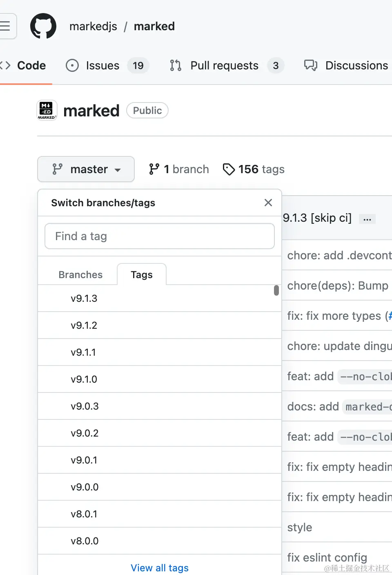Click the tag list scrollbar thumb
392x575 pixels.
[x=276, y=290]
